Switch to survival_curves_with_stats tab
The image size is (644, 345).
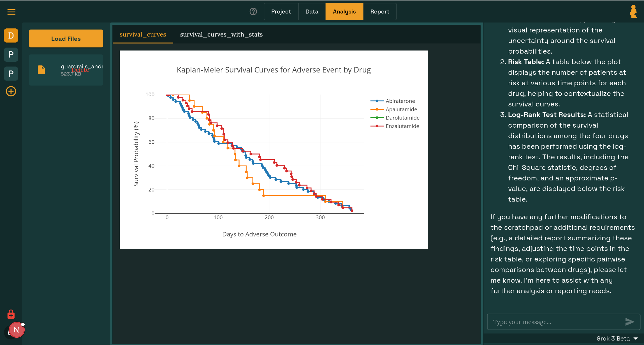click(x=221, y=34)
